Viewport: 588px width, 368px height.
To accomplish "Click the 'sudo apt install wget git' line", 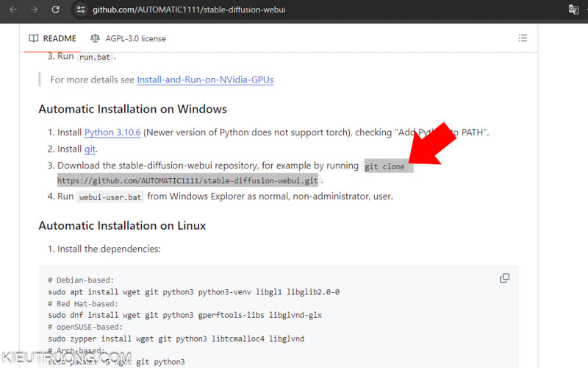I will 194,292.
